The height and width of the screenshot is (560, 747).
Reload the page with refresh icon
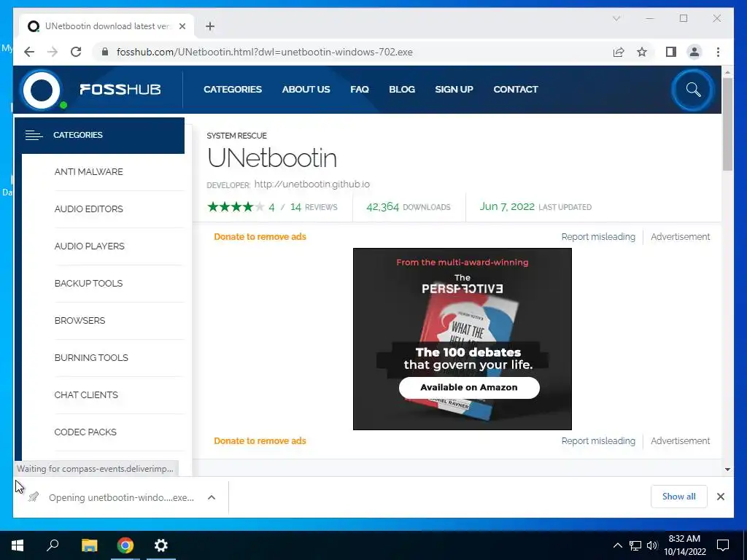pyautogui.click(x=76, y=52)
